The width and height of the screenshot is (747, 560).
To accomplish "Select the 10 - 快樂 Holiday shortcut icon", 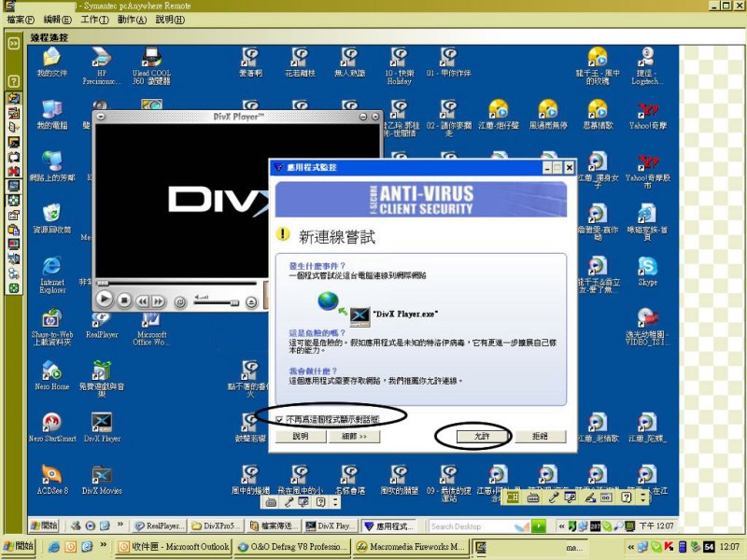I will (400, 66).
